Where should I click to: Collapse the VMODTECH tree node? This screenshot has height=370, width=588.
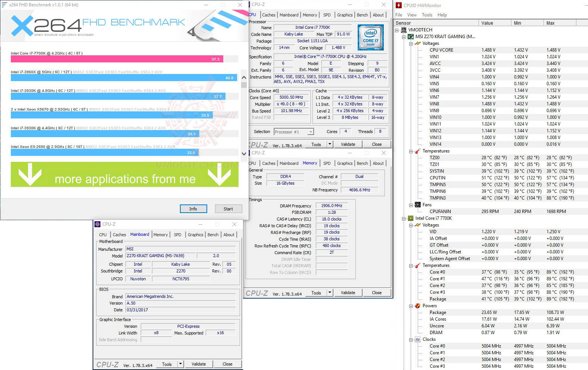coord(397,30)
